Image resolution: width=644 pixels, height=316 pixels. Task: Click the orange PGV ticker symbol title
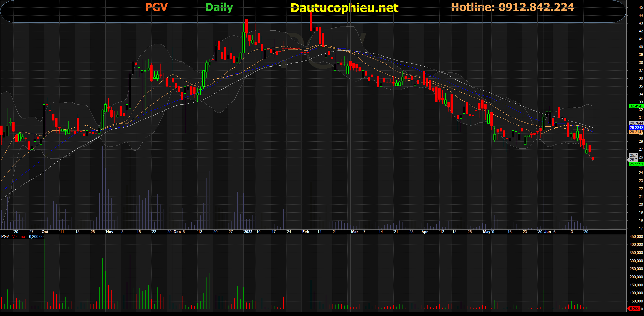tap(156, 7)
